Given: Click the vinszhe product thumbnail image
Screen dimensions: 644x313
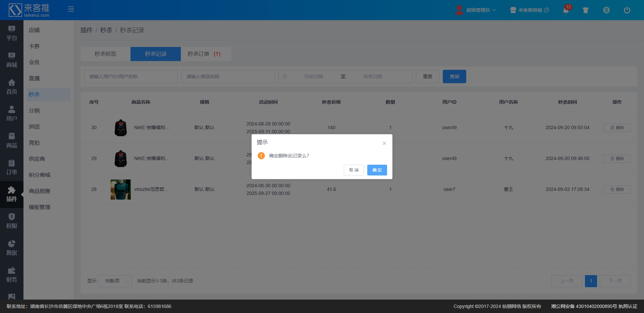Looking at the screenshot, I should point(120,190).
